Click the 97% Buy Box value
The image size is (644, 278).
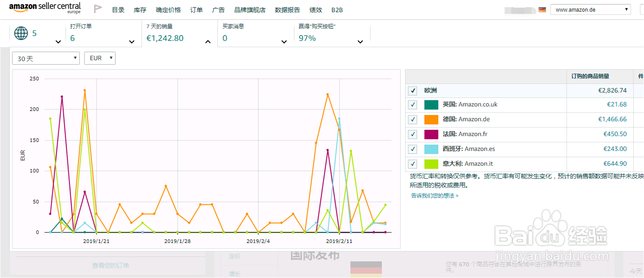coord(307,38)
